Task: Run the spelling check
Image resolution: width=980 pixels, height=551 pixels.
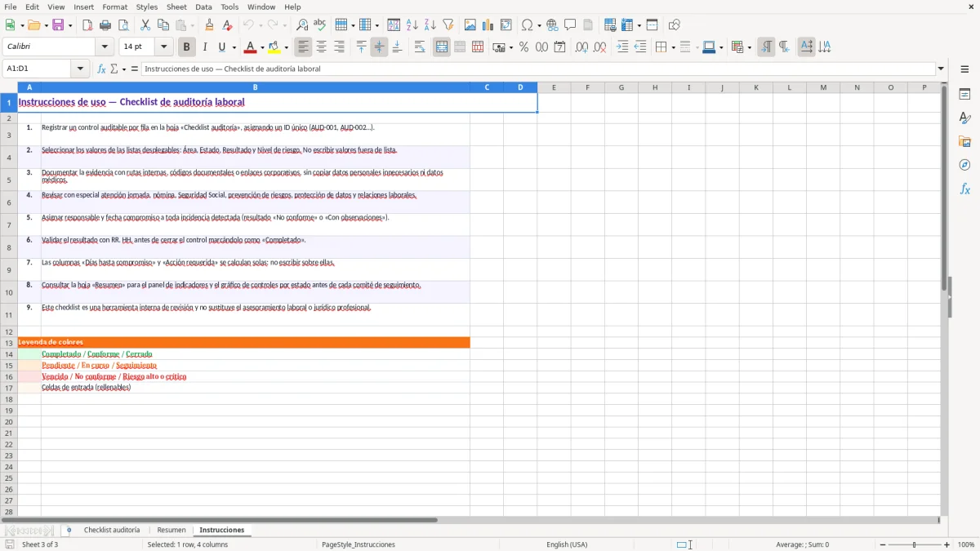Action: (320, 25)
